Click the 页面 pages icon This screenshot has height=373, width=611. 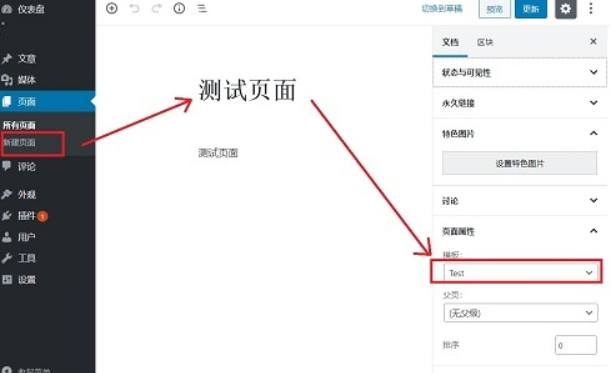tap(7, 102)
